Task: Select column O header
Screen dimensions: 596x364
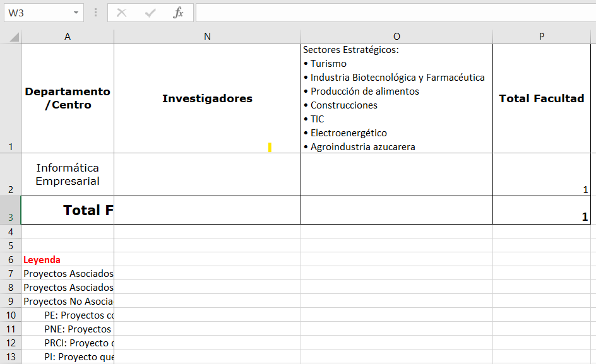Action: point(396,37)
